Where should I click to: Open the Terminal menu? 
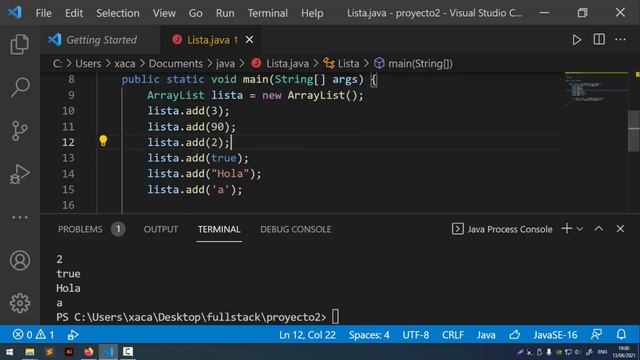(x=267, y=13)
